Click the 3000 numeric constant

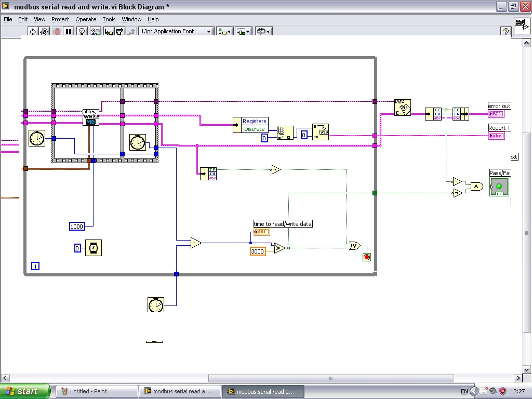pos(258,251)
